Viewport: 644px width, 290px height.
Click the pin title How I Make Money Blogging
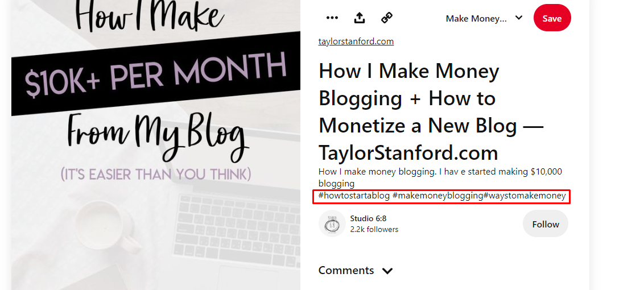(431, 111)
